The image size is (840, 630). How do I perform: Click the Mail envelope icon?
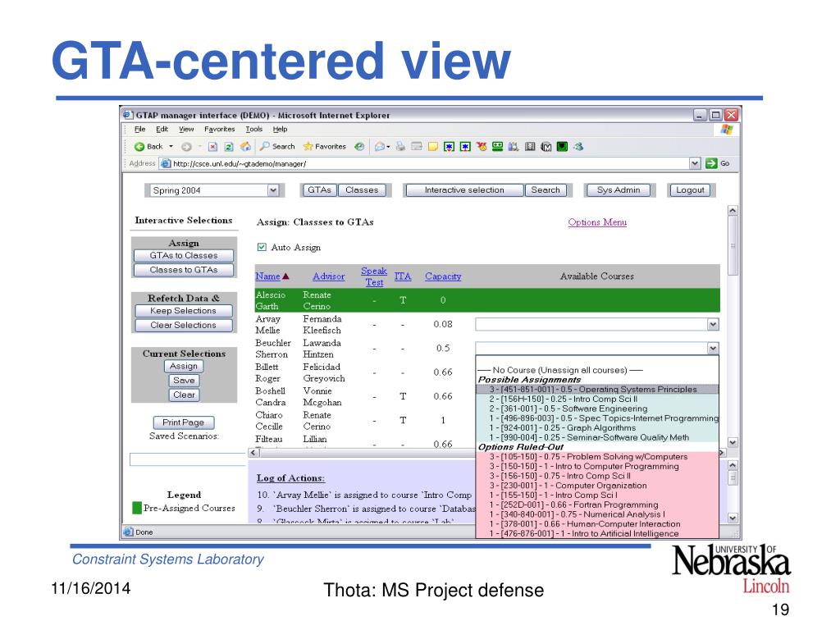[380, 146]
